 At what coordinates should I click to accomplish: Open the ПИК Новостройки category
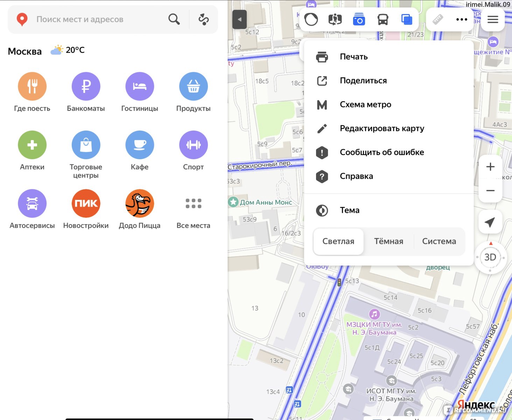(86, 209)
